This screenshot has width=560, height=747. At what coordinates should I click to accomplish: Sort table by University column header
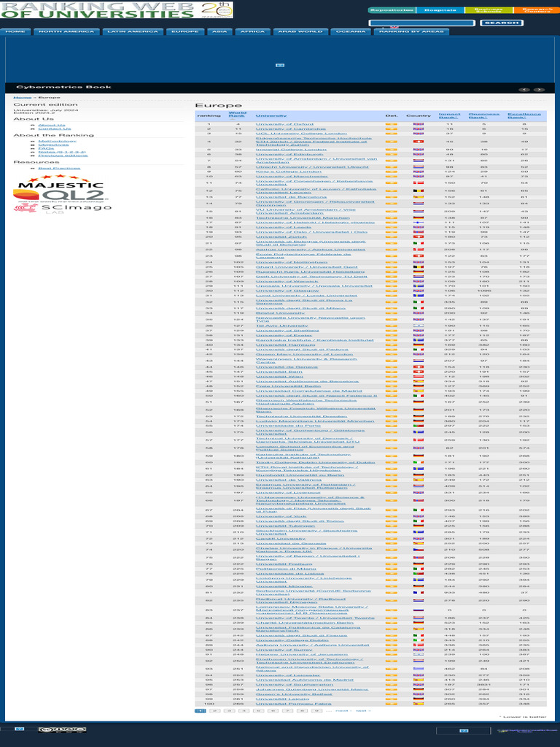coord(271,116)
